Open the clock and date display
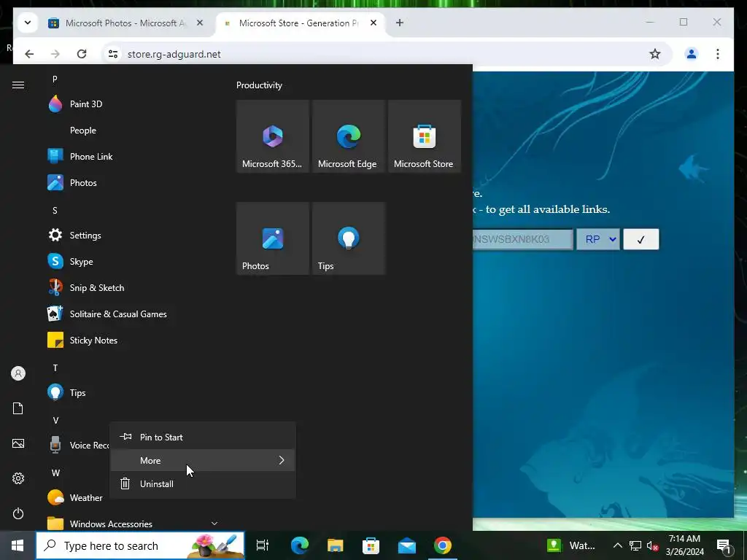The image size is (747, 560). pos(684,545)
